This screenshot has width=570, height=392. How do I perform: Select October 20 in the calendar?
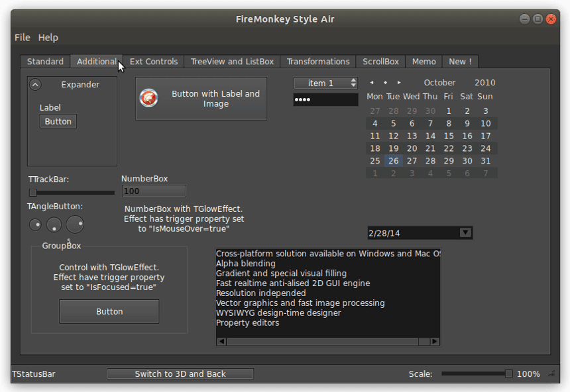(412, 148)
